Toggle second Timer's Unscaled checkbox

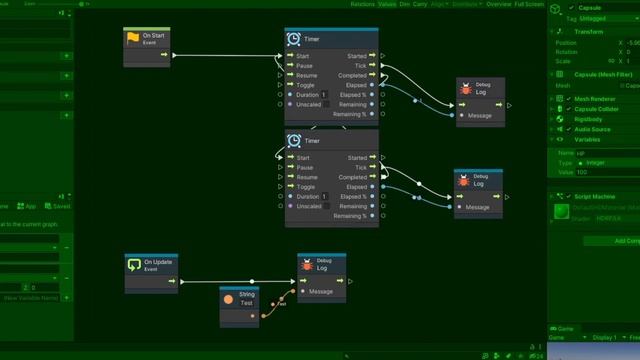(326, 206)
